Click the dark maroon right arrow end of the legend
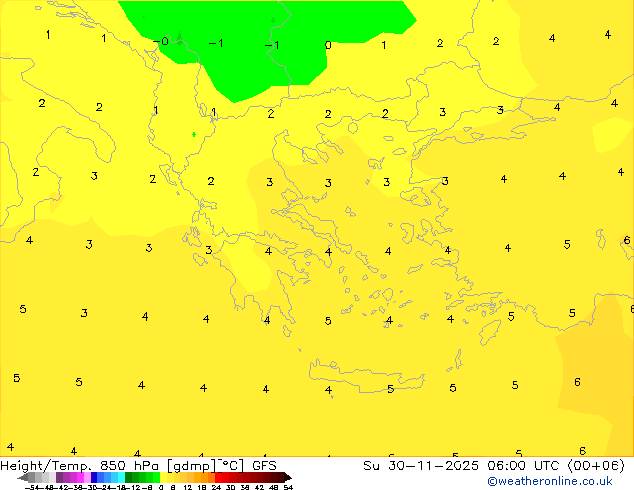The width and height of the screenshot is (634, 490). [287, 477]
